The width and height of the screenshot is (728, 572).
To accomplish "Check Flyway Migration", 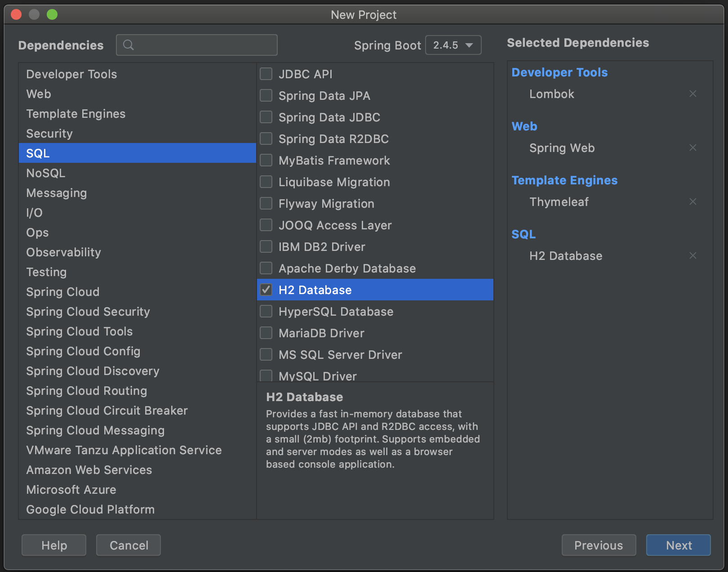I will point(266,203).
